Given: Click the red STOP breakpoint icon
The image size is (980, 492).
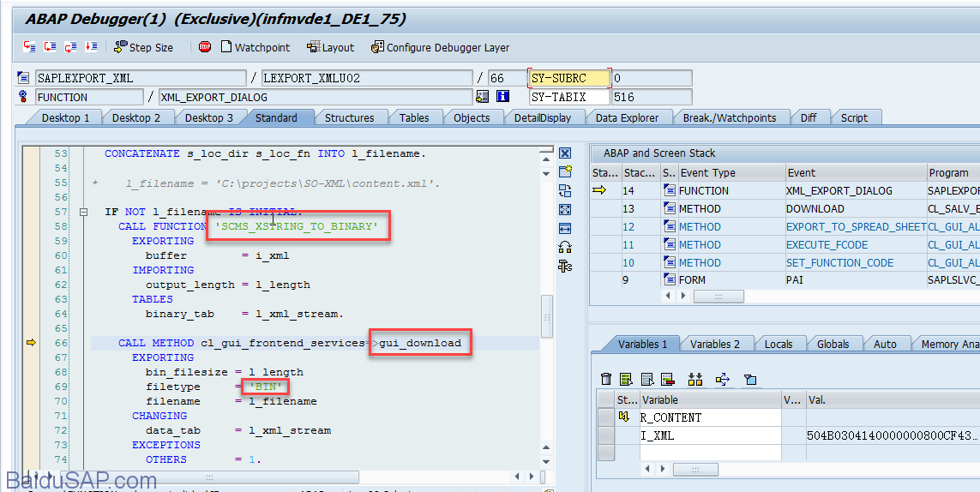Looking at the screenshot, I should point(204,47).
